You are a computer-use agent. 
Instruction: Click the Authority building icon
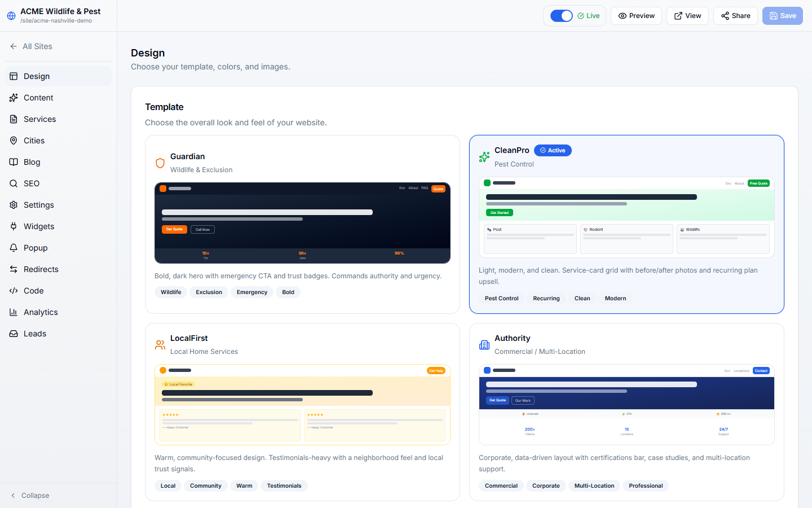(x=484, y=345)
